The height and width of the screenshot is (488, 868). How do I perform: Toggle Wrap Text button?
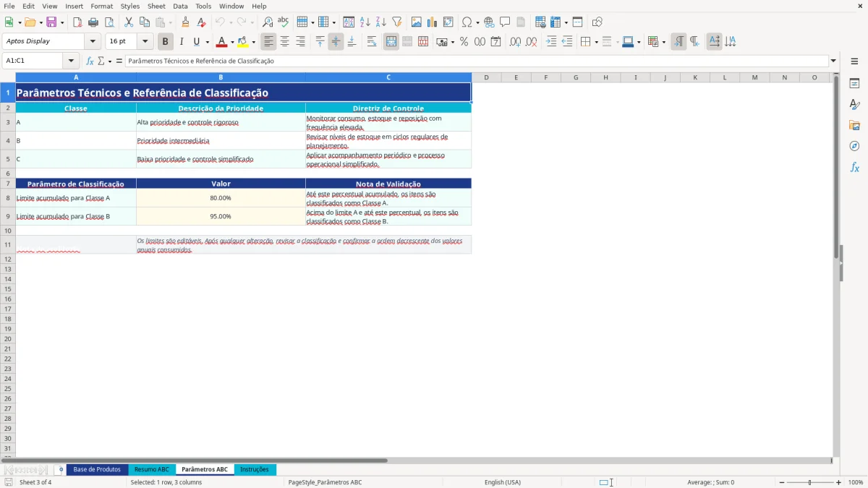pyautogui.click(x=372, y=42)
